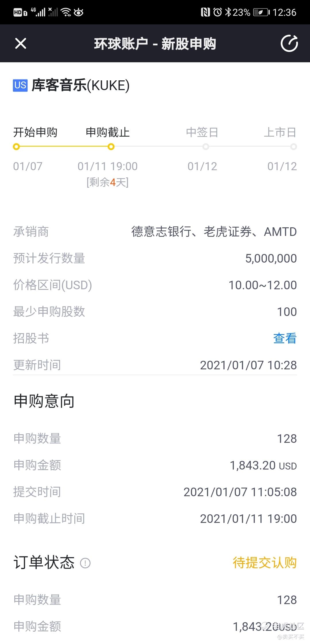Tap the refresh icon in the header

pyautogui.click(x=289, y=43)
